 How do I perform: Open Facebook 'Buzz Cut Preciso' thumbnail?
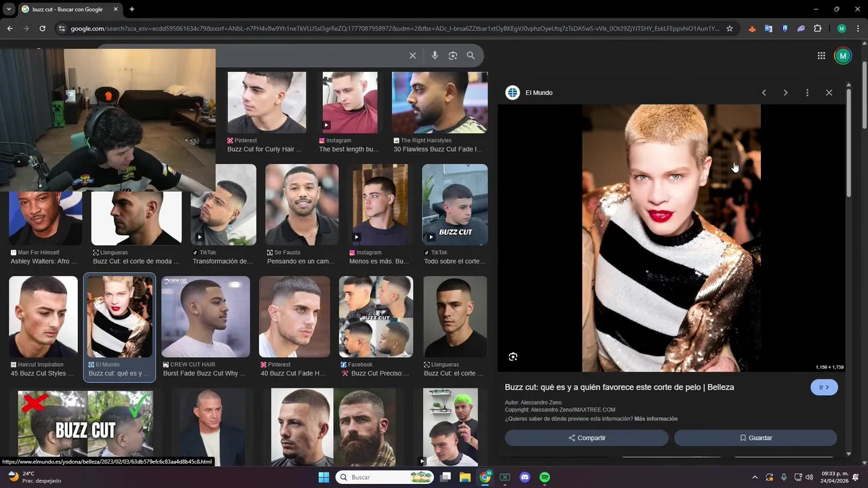[x=376, y=317]
